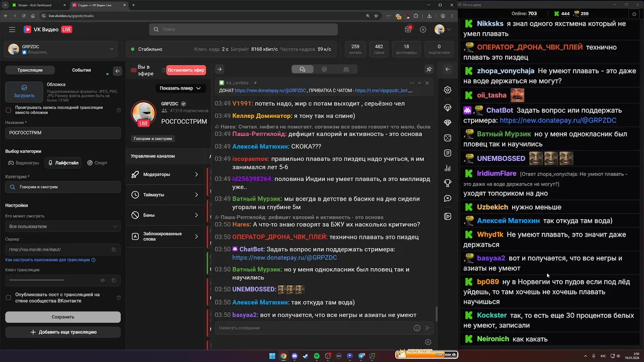Open the donatepay link in pinned message
This screenshot has height=362, width=644.
[x=270, y=91]
